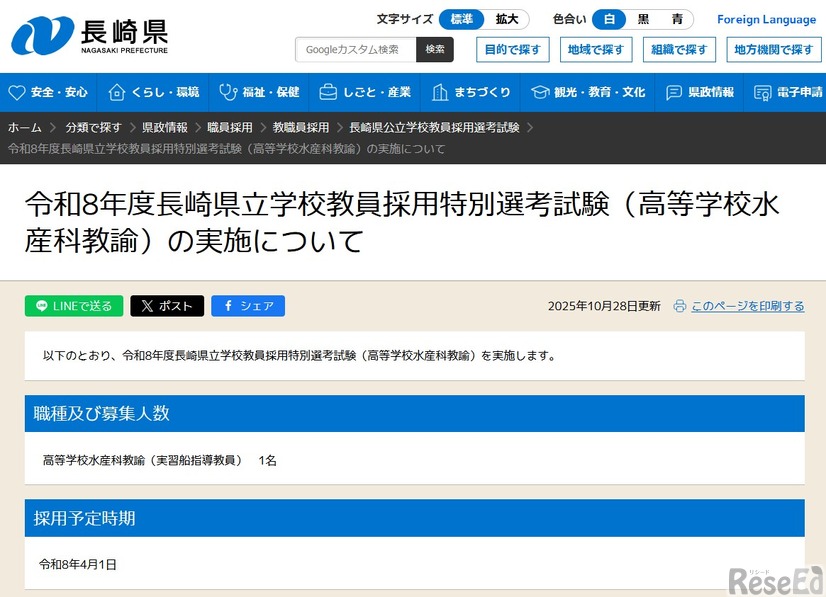Keep 標準 text size selected

click(x=459, y=19)
